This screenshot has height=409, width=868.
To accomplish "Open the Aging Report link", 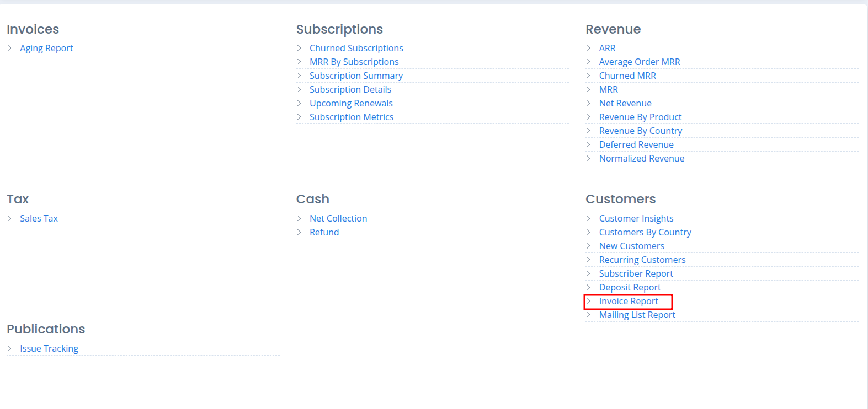I will (x=46, y=48).
